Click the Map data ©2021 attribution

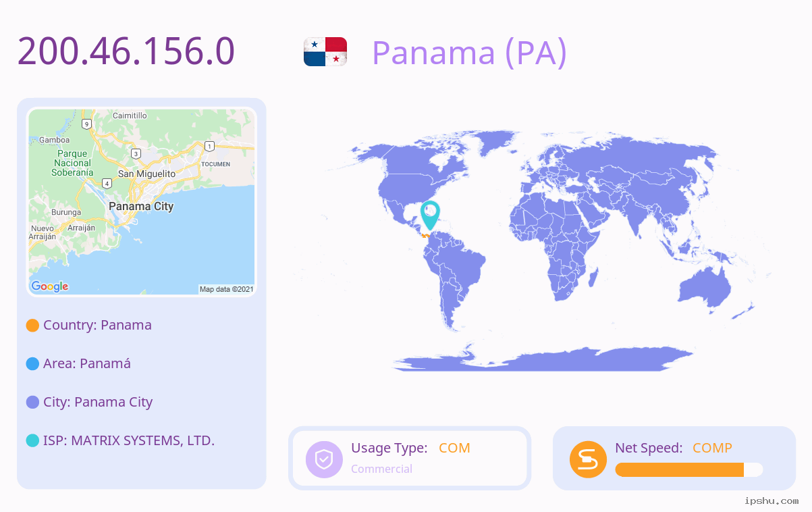click(227, 289)
